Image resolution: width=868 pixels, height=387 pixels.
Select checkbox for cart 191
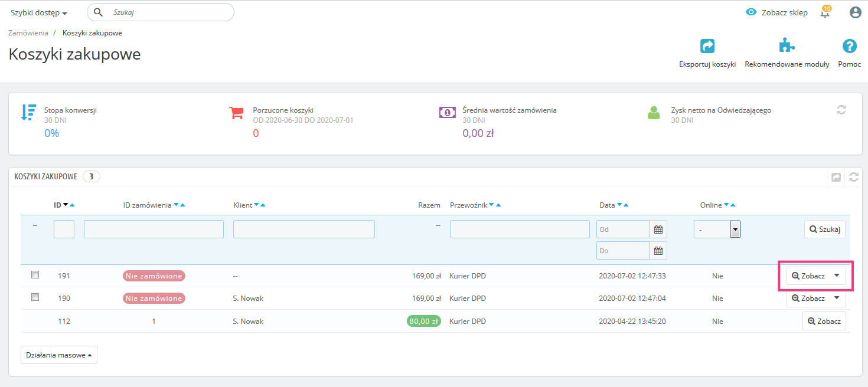(35, 275)
